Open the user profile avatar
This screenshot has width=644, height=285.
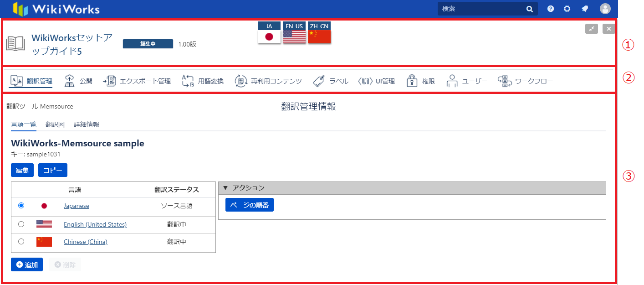[x=605, y=9]
